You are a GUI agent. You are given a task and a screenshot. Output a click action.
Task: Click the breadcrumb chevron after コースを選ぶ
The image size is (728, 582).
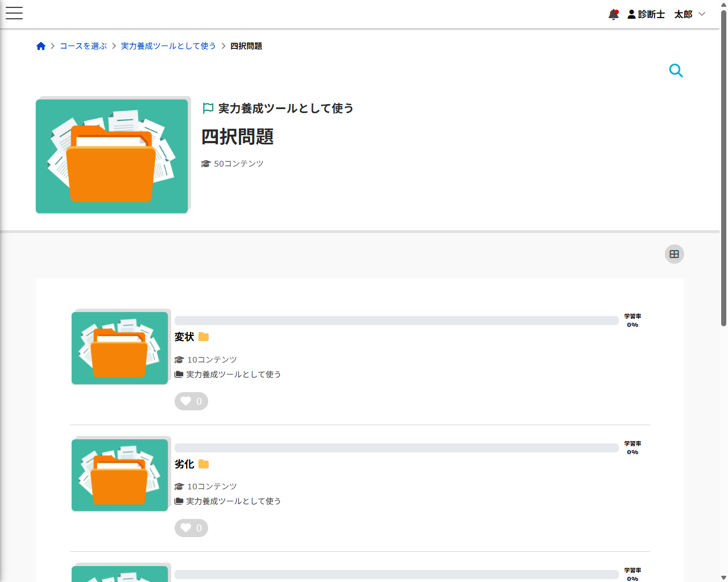(x=113, y=46)
